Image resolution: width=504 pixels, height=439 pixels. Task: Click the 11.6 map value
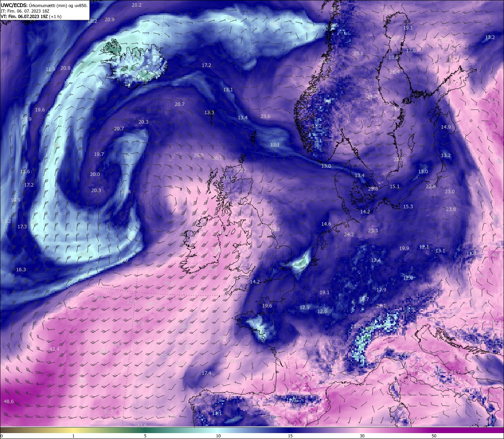pos(25,172)
